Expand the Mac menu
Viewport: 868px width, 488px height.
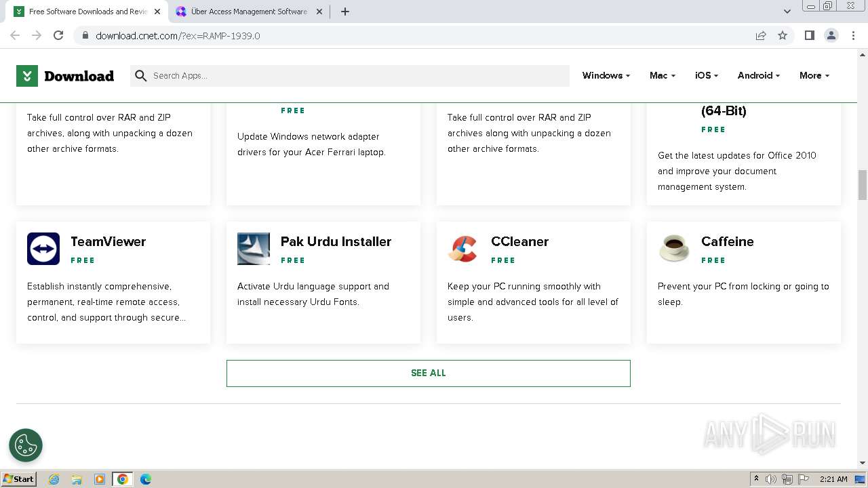pos(663,75)
